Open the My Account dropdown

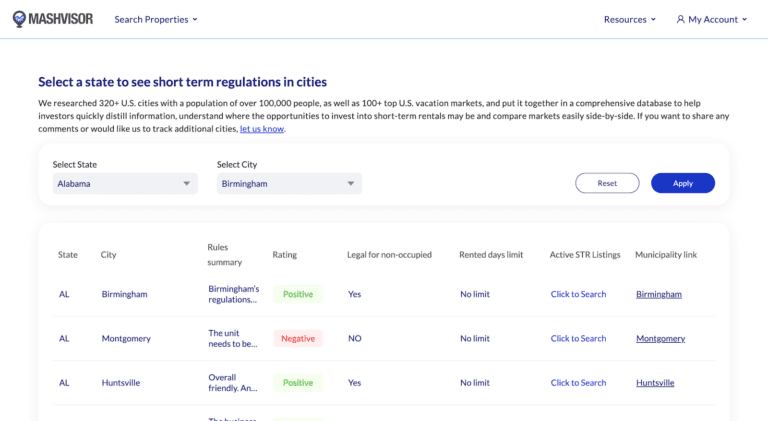[x=712, y=19]
